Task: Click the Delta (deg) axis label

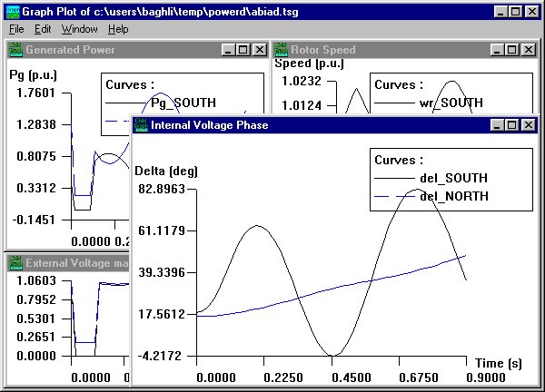Action: pyautogui.click(x=166, y=171)
